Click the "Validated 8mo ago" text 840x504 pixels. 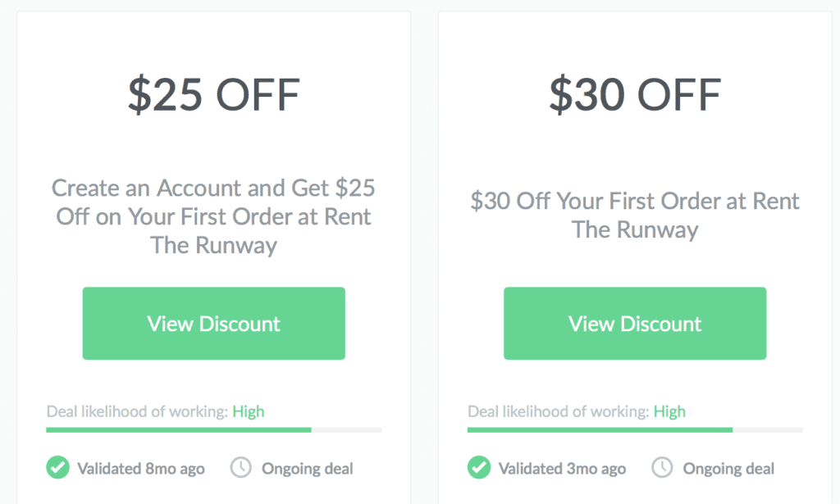[141, 469]
